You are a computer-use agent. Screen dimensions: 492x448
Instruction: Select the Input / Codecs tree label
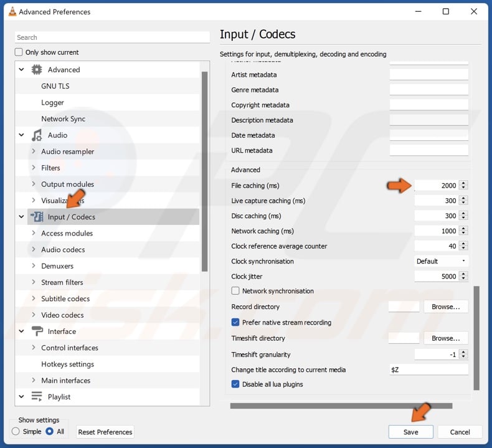71,217
